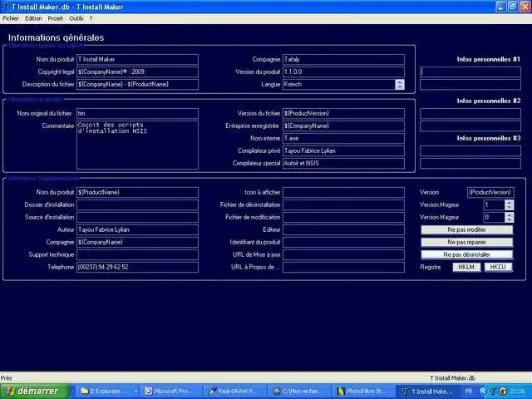Click the Compilateur special field
532x399 pixels.
coord(343,163)
